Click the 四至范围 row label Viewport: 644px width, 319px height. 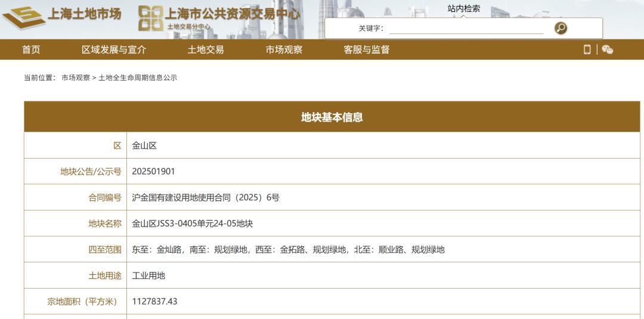coord(105,249)
